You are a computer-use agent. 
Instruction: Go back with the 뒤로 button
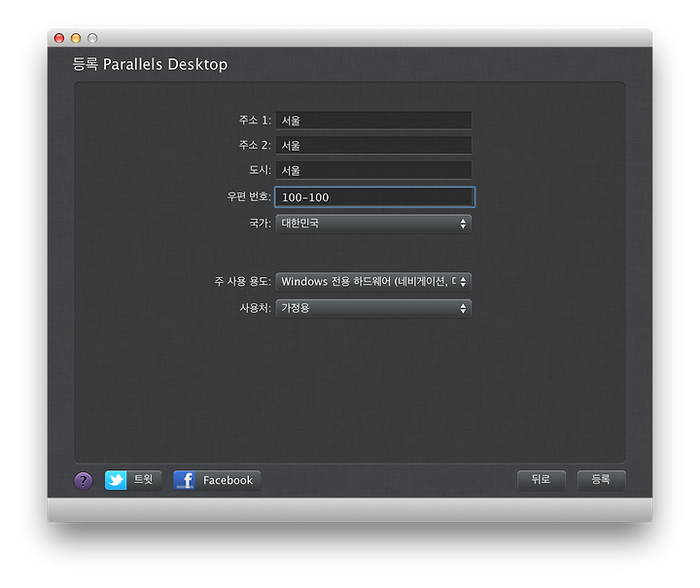click(x=542, y=479)
